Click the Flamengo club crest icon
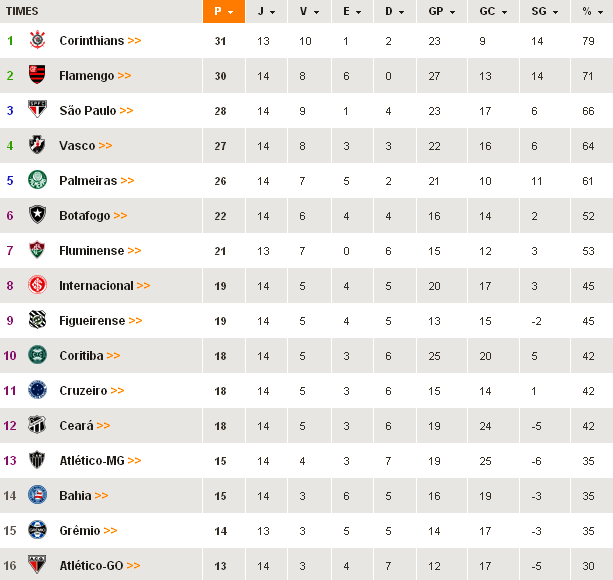The height and width of the screenshot is (580, 613). [x=37, y=75]
